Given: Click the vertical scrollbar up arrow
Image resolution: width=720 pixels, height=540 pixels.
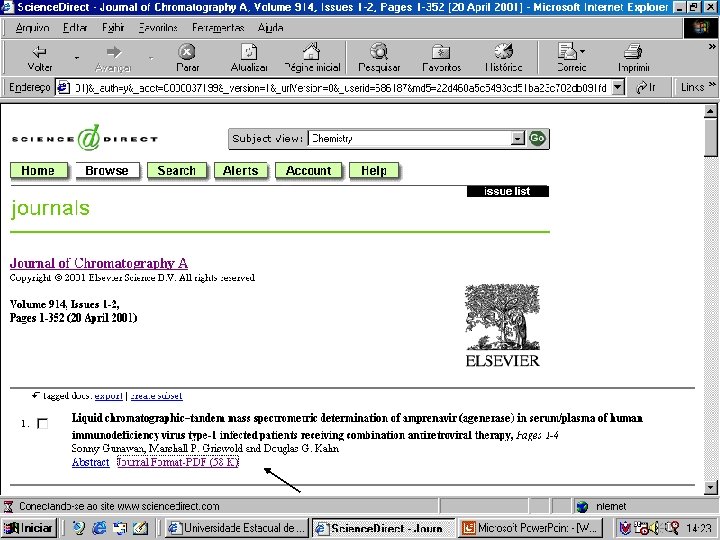Looking at the screenshot, I should point(710,111).
